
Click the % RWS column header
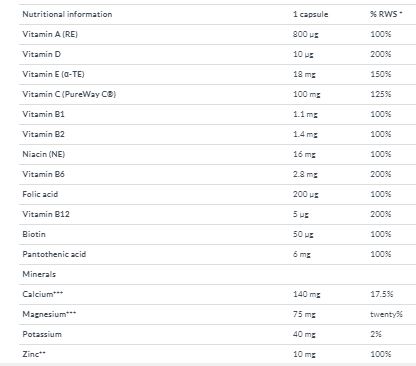pyautogui.click(x=386, y=14)
